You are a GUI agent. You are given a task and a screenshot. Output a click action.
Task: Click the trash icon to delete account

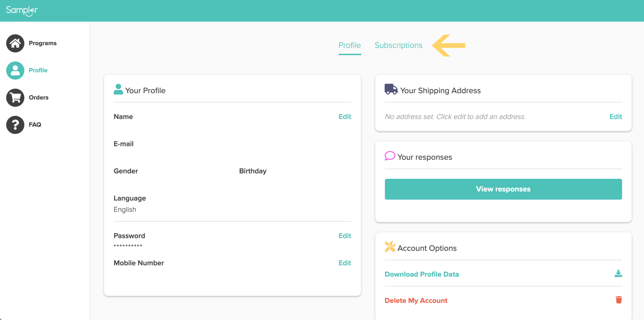619,300
